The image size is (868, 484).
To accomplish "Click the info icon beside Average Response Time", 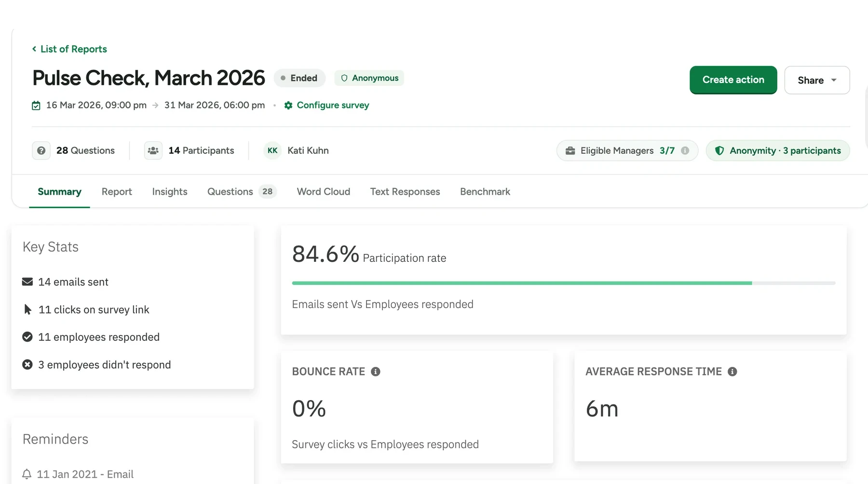I will coord(732,372).
